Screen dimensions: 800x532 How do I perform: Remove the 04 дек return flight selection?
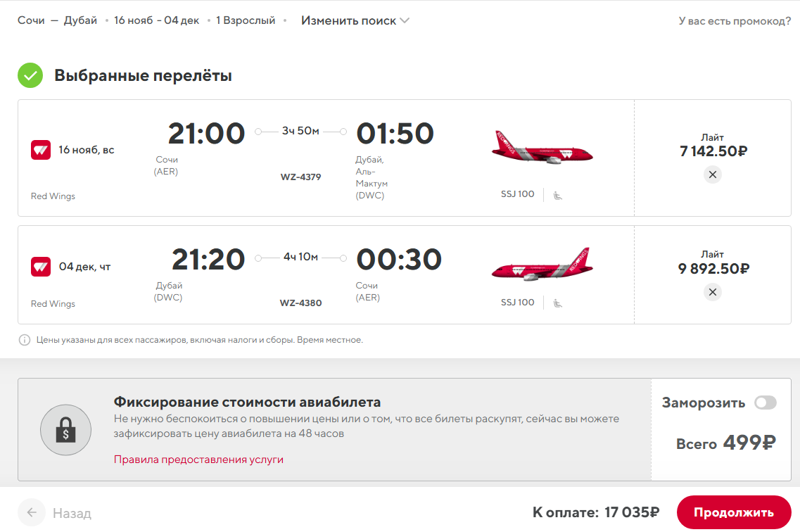(x=712, y=292)
